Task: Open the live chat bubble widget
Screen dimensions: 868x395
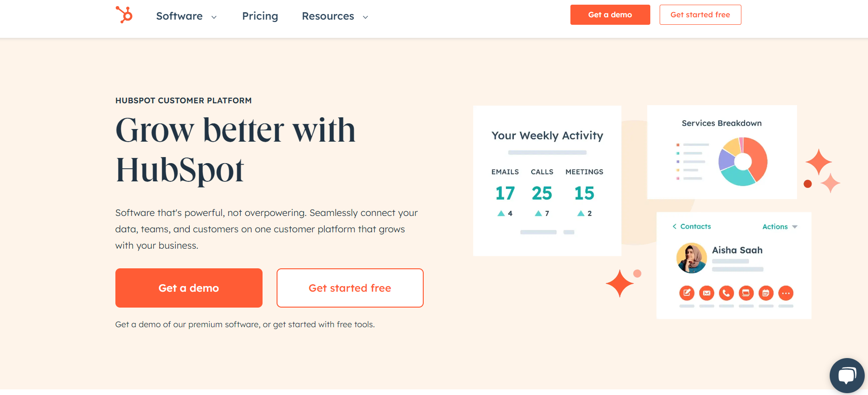Action: tap(847, 375)
